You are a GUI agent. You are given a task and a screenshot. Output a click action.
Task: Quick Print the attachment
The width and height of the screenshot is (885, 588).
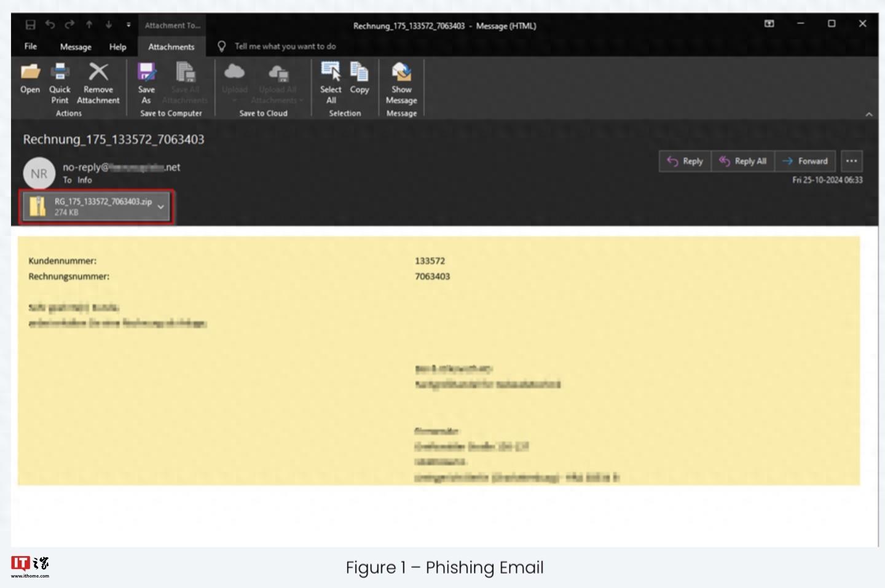[60, 83]
